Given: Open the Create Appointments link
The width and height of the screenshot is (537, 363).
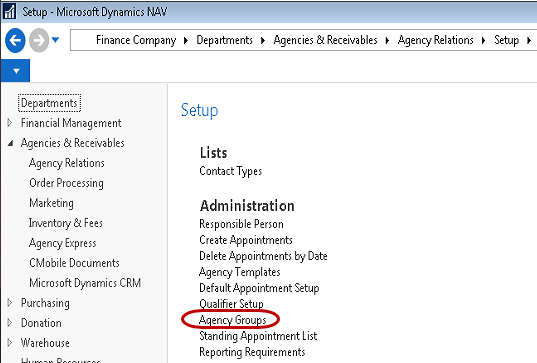Looking at the screenshot, I should coord(246,240).
